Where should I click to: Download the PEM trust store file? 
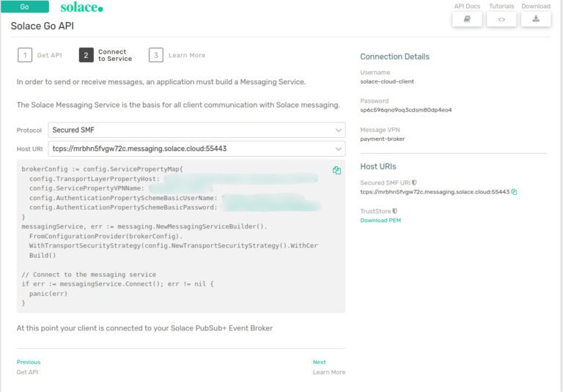coord(380,221)
